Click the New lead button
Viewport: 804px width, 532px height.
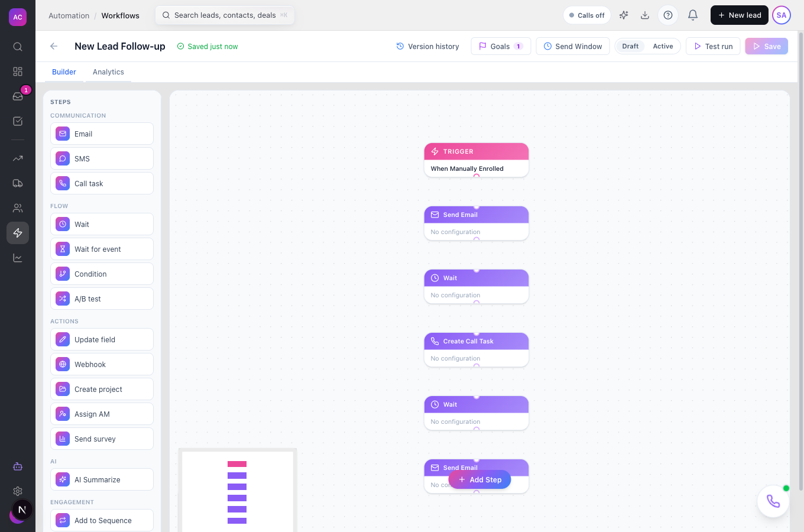click(x=740, y=15)
